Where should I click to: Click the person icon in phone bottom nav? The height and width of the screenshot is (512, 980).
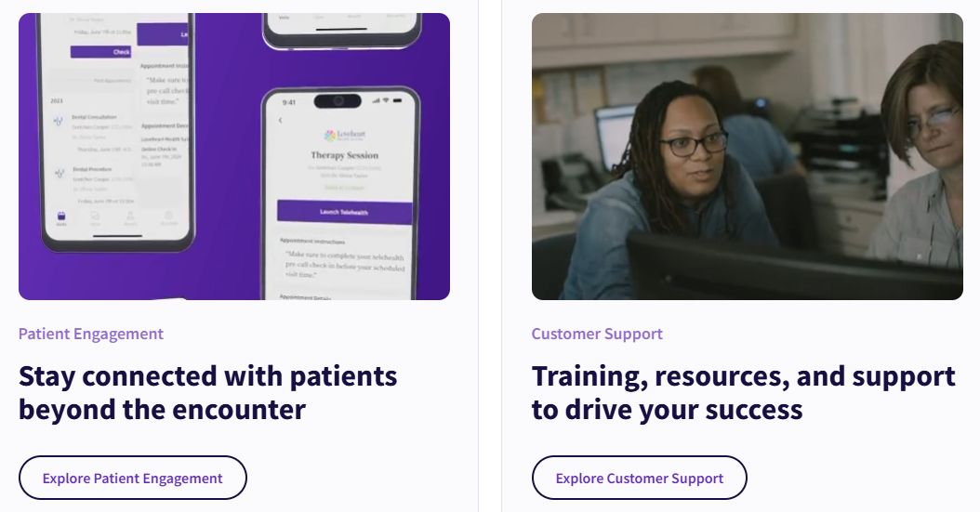click(130, 218)
